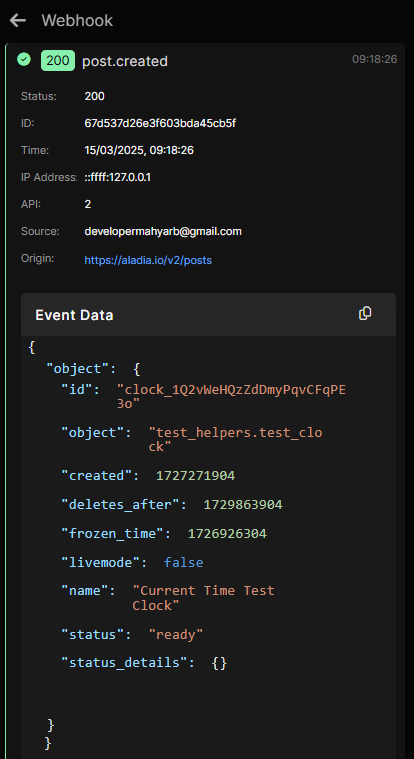This screenshot has width=414, height=759.
Task: Click the API: field label
Action: 31,204
